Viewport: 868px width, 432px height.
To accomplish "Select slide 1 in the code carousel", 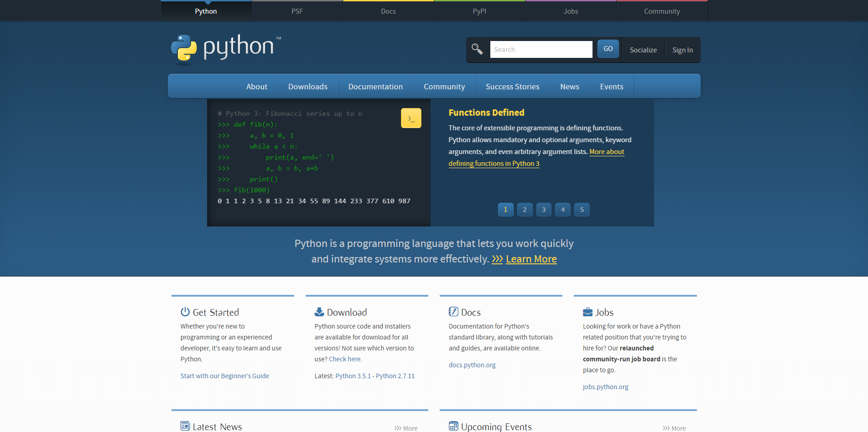I will click(x=505, y=210).
